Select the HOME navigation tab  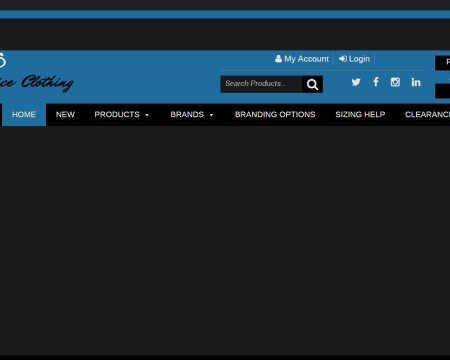pos(24,115)
